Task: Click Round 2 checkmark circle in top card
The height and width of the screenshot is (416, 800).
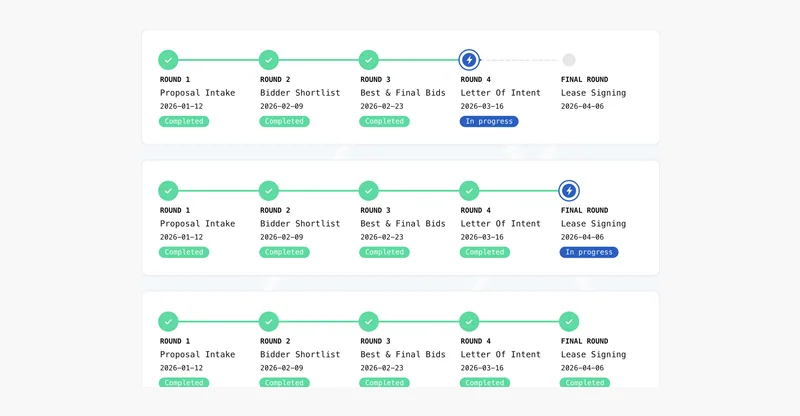Action: click(269, 60)
